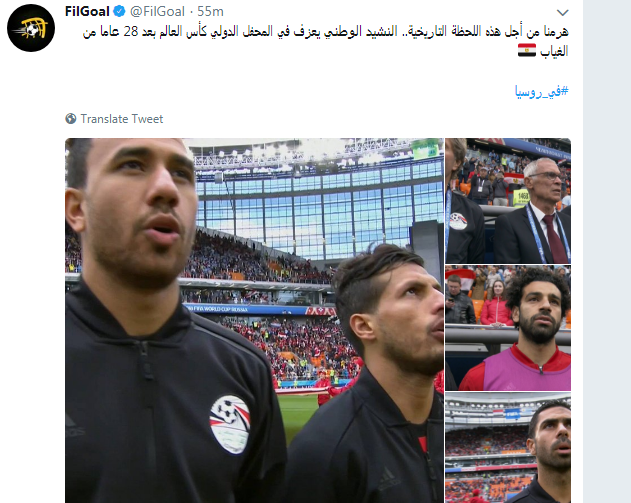Open the player in purple bib photo

pyautogui.click(x=508, y=328)
